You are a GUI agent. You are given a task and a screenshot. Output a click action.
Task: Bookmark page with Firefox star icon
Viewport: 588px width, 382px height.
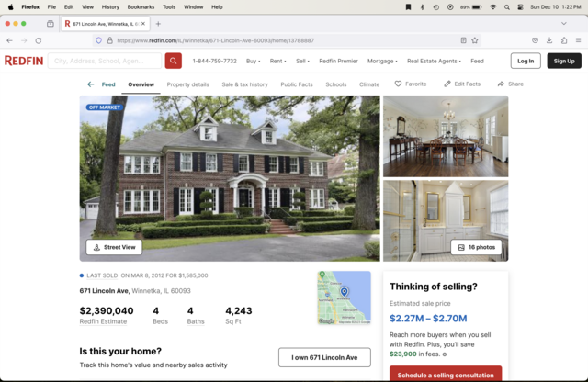coord(475,40)
